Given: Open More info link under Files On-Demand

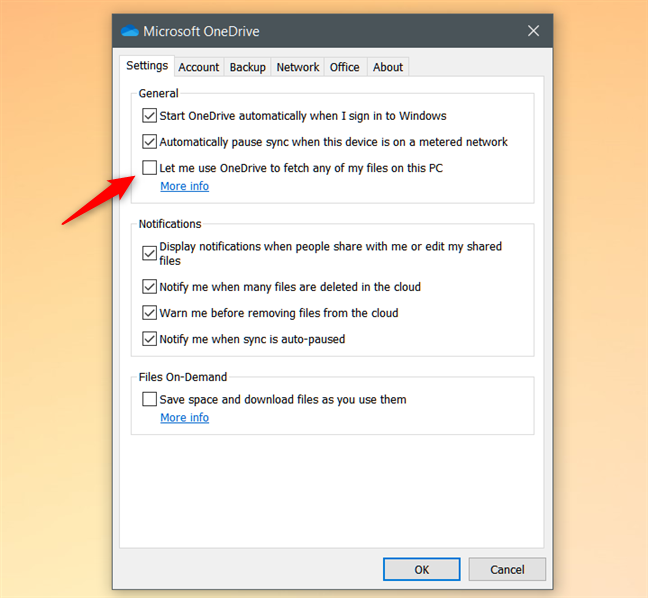Looking at the screenshot, I should [185, 418].
